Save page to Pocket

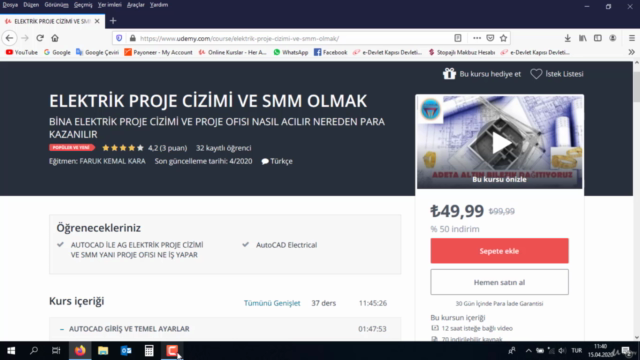pyautogui.click(x=490, y=38)
